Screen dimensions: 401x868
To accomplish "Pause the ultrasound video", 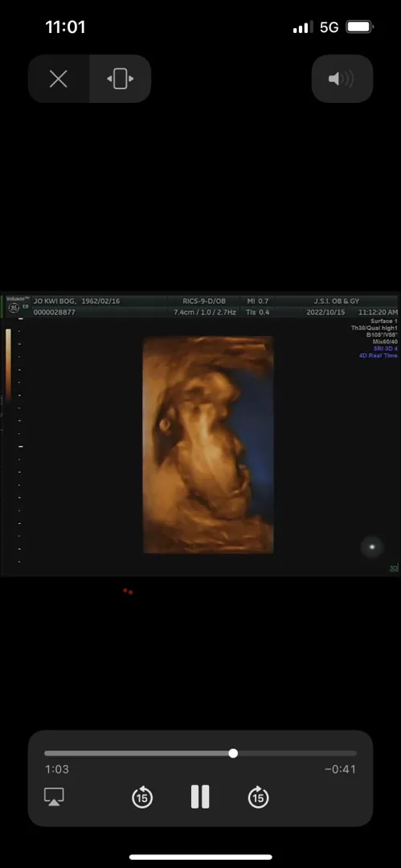I will (x=200, y=797).
